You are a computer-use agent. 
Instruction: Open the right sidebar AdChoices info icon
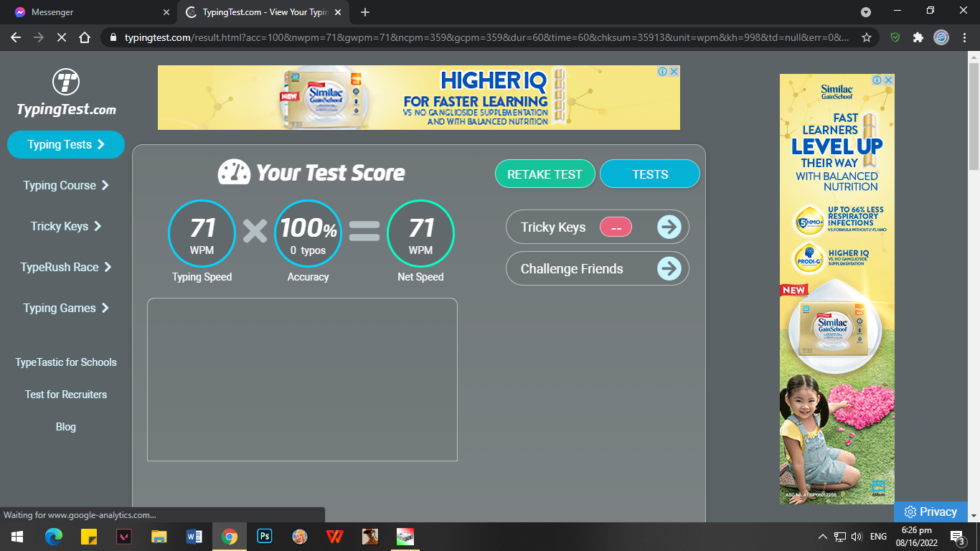point(878,80)
